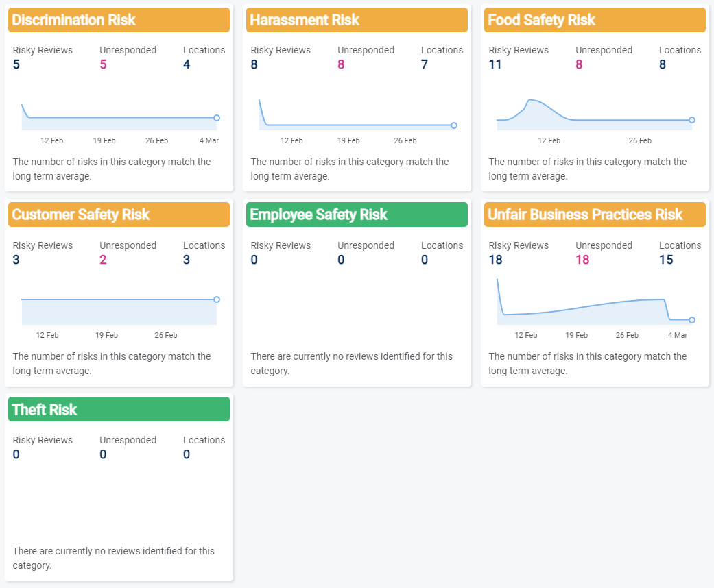Viewport: 714px width, 588px height.
Task: Open the green Employee Safety Risk header
Action: tap(357, 215)
